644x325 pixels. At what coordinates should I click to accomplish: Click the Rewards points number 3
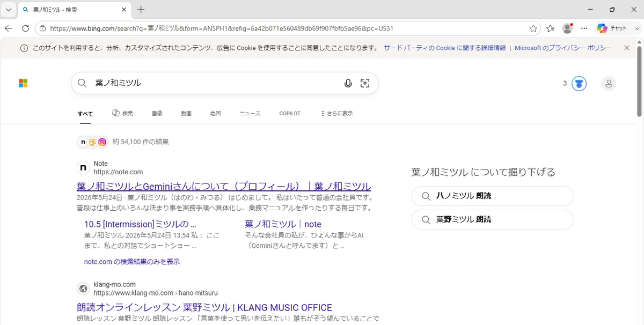pyautogui.click(x=565, y=83)
